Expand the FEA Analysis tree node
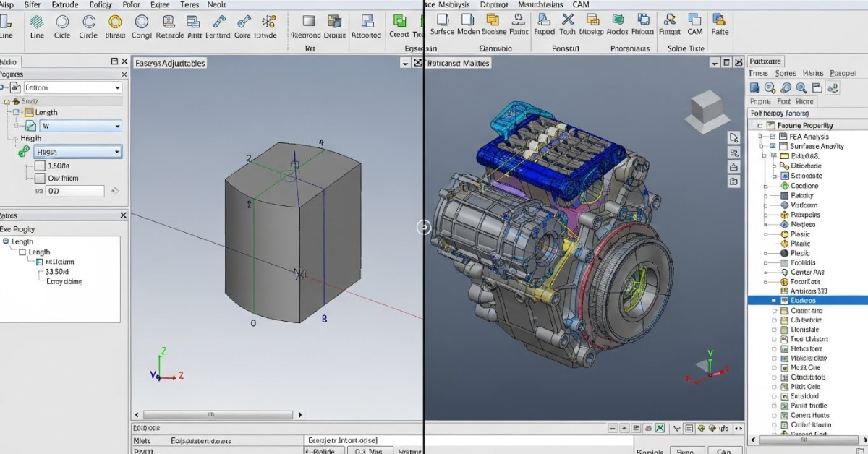 (760, 137)
